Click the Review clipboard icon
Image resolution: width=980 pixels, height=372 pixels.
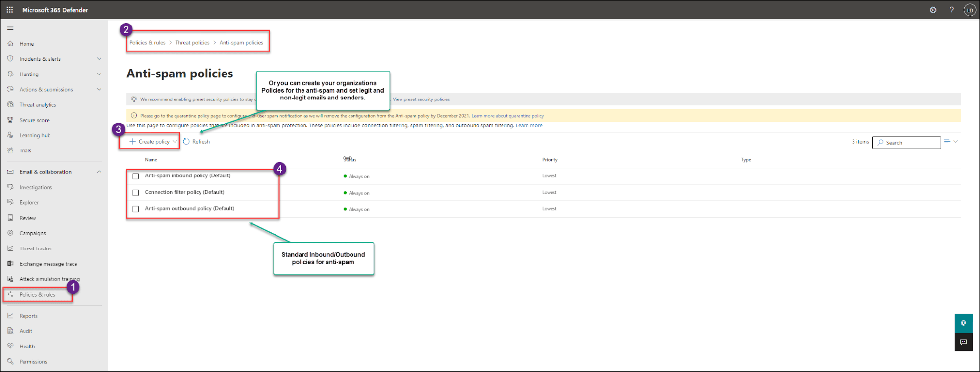(10, 218)
